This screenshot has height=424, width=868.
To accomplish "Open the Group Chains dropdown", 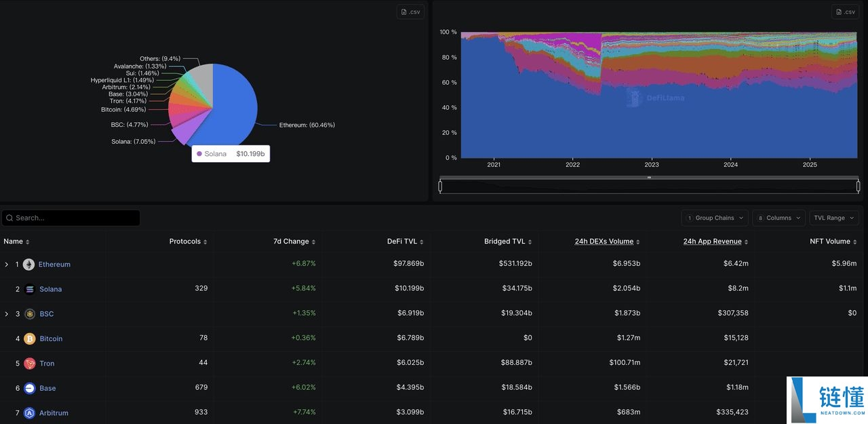I will (714, 218).
